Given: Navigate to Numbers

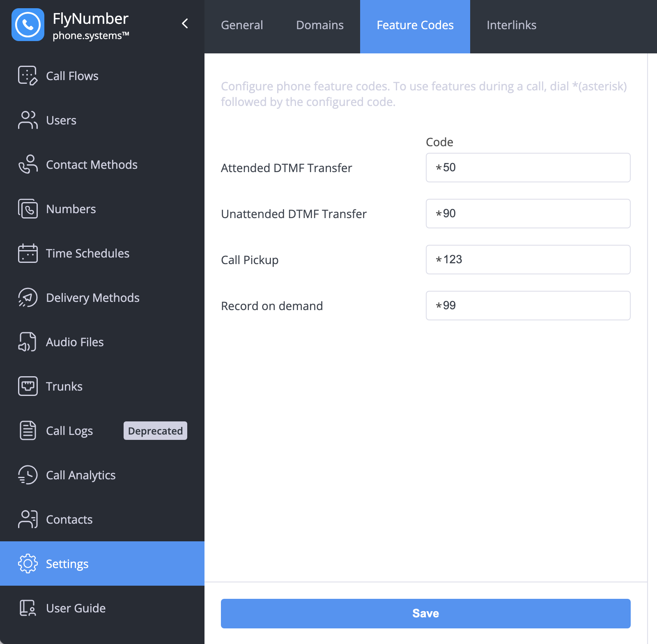Looking at the screenshot, I should point(71,209).
